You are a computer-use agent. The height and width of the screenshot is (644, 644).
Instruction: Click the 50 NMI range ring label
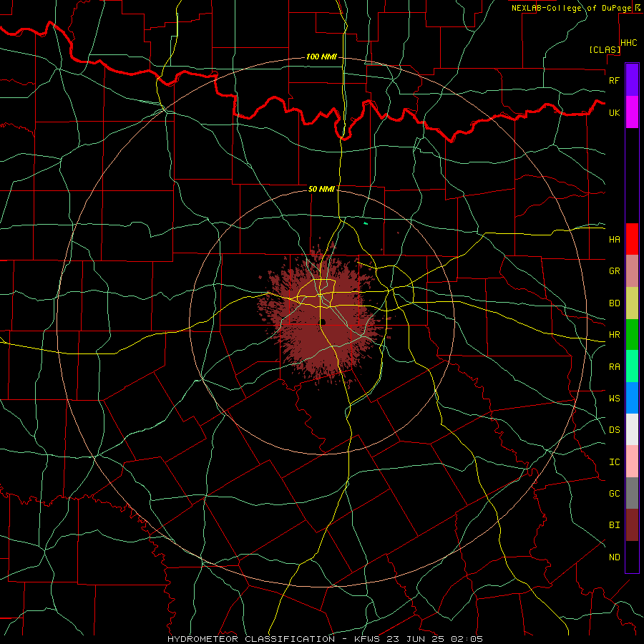coord(321,189)
